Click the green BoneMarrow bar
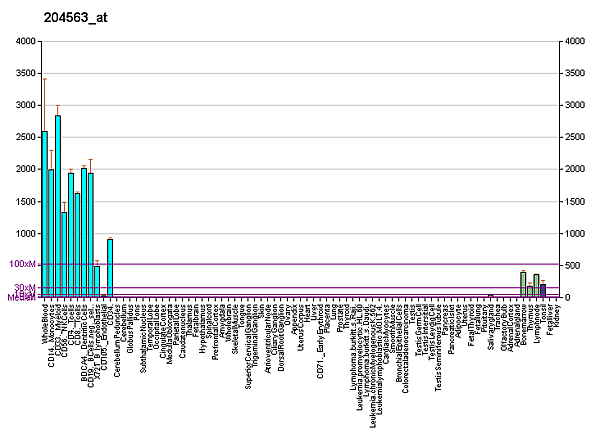The width and height of the screenshot is (600, 434). pyautogui.click(x=523, y=285)
